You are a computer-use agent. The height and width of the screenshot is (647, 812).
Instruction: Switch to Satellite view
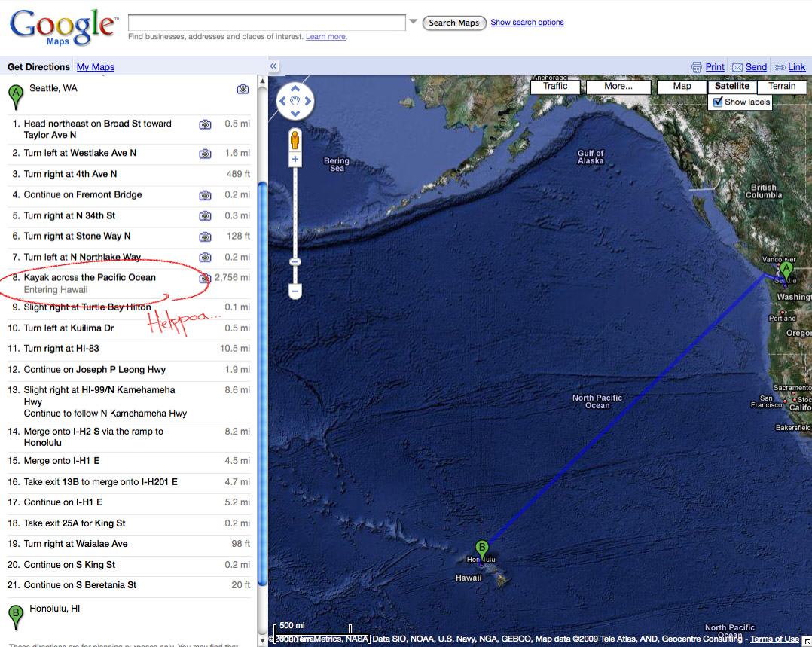tap(731, 87)
